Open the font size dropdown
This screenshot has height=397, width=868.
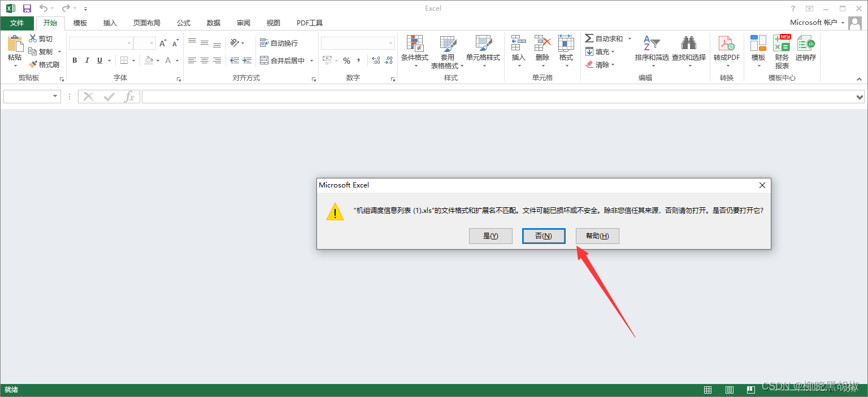click(152, 43)
